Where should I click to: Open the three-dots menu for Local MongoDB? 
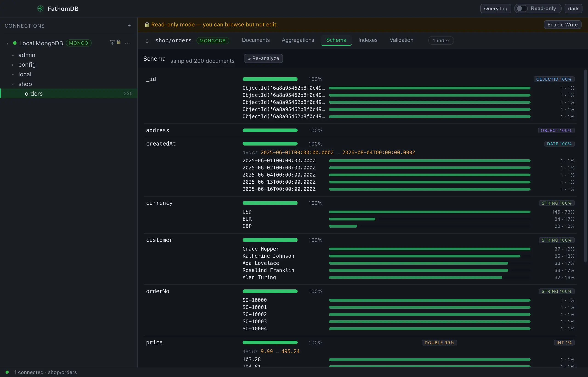(128, 43)
